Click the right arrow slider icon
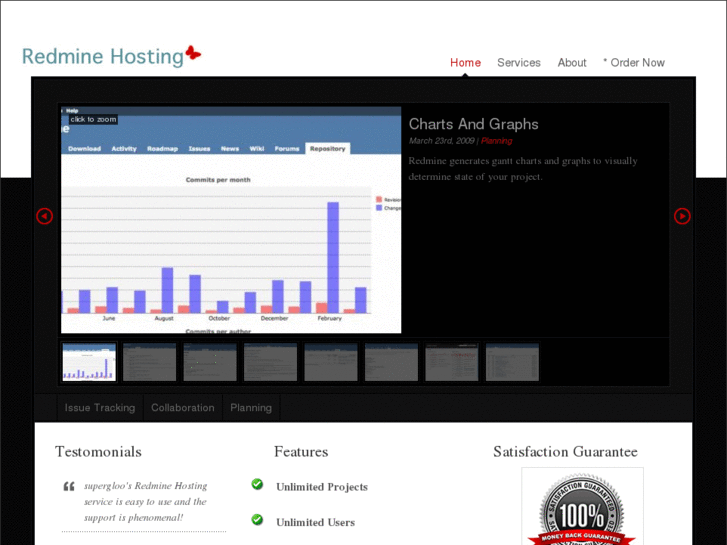The width and height of the screenshot is (727, 545). point(682,216)
